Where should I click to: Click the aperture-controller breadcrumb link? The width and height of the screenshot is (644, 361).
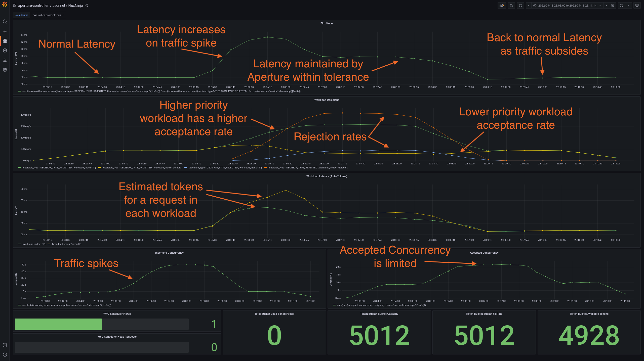pos(33,6)
